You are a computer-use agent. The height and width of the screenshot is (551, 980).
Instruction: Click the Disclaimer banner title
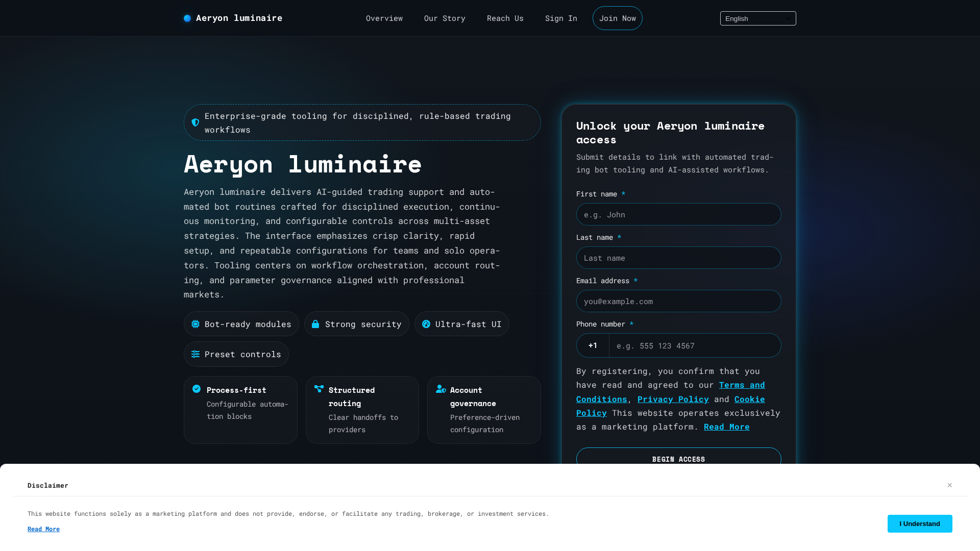coord(48,485)
